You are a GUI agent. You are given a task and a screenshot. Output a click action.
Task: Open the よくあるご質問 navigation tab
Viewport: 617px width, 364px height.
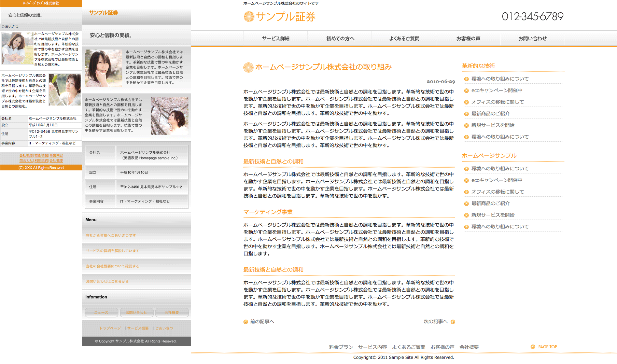404,39
